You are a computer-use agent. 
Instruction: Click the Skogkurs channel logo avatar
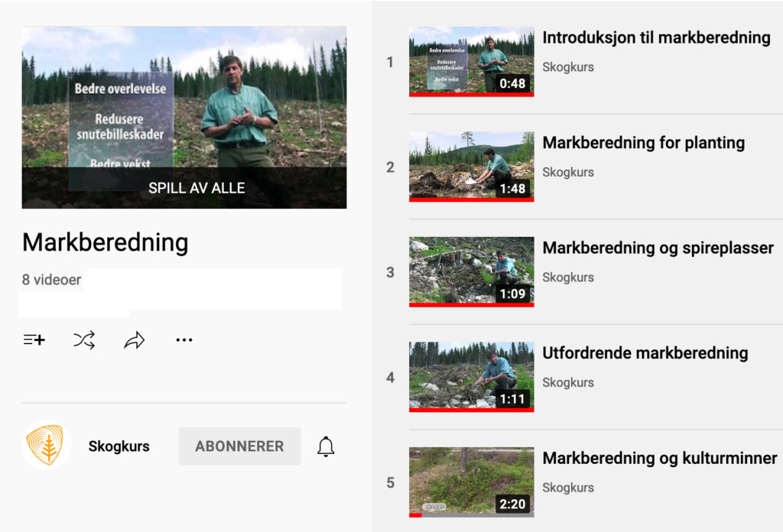coord(46,445)
